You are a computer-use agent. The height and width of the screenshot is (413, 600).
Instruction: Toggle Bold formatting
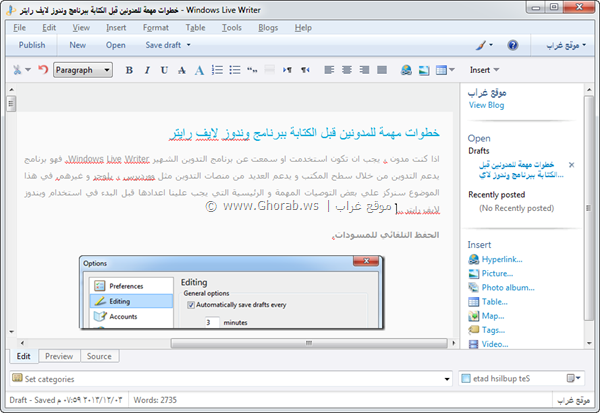click(129, 70)
